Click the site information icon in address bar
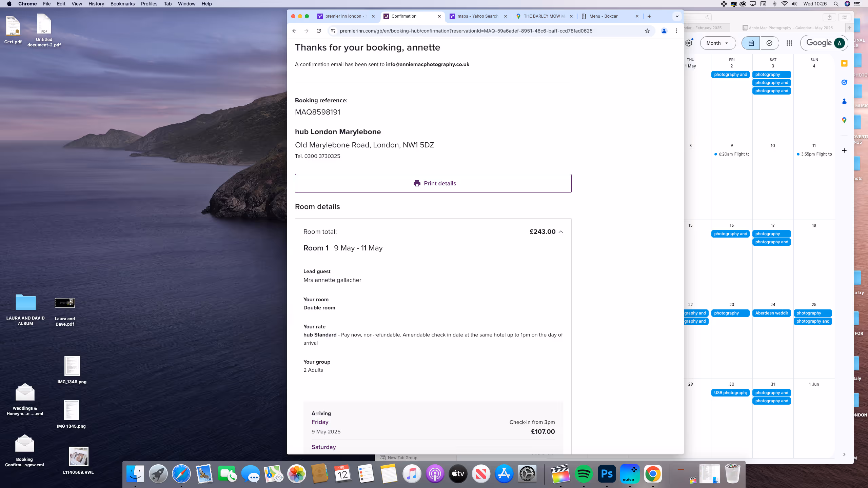This screenshot has width=868, height=488. point(333,31)
